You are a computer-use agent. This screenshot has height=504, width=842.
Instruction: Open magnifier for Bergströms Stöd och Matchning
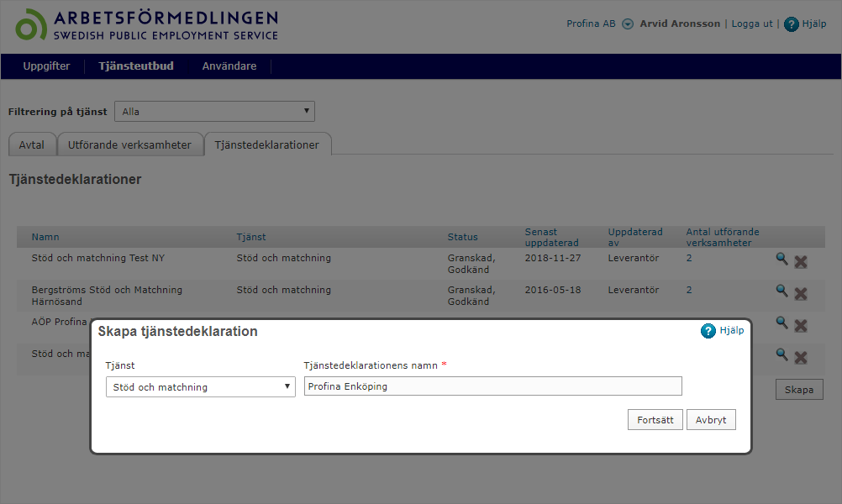tap(781, 291)
